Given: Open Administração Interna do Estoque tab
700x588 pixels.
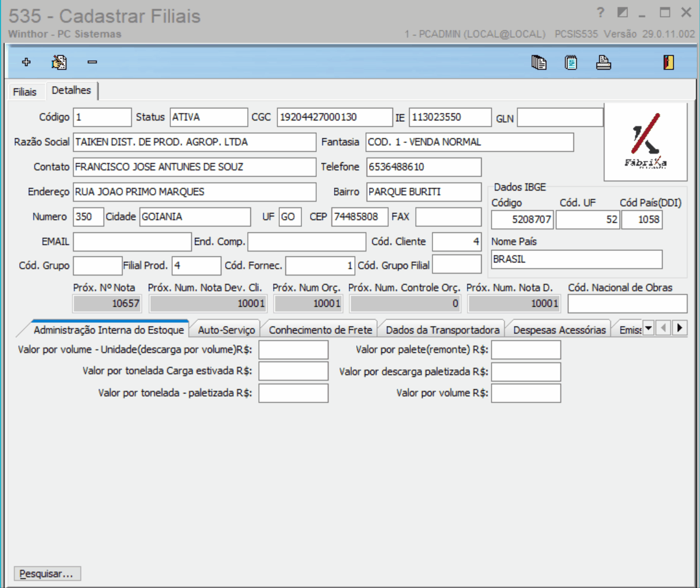Looking at the screenshot, I should (108, 330).
